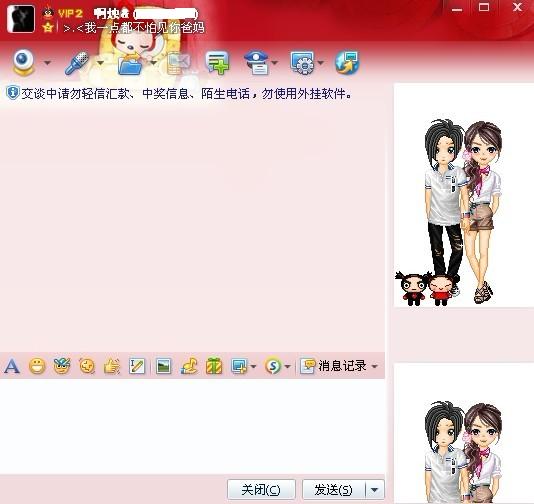The image size is (534, 504).
Task: Open the screenshot tool dropdown arrow
Action: tap(253, 366)
